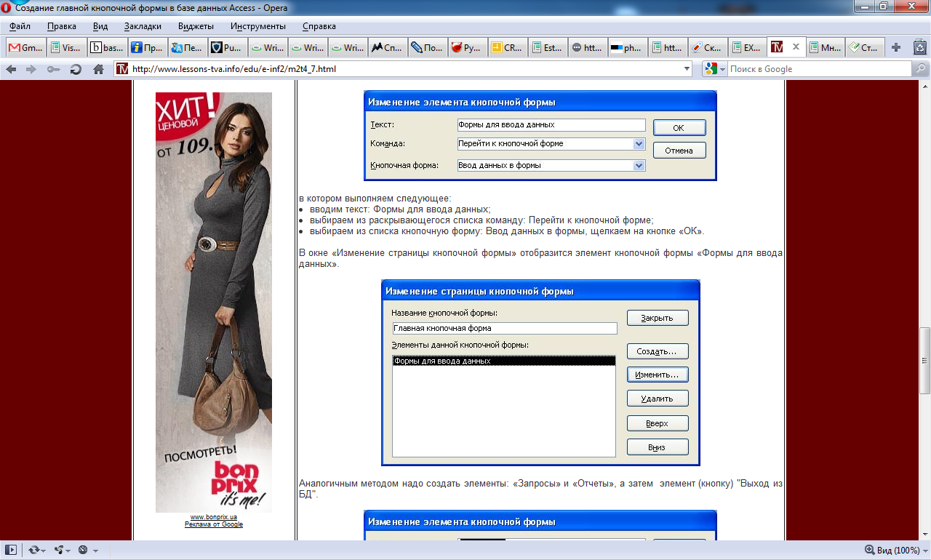
Task: Go back to the previous page
Action: 11,69
